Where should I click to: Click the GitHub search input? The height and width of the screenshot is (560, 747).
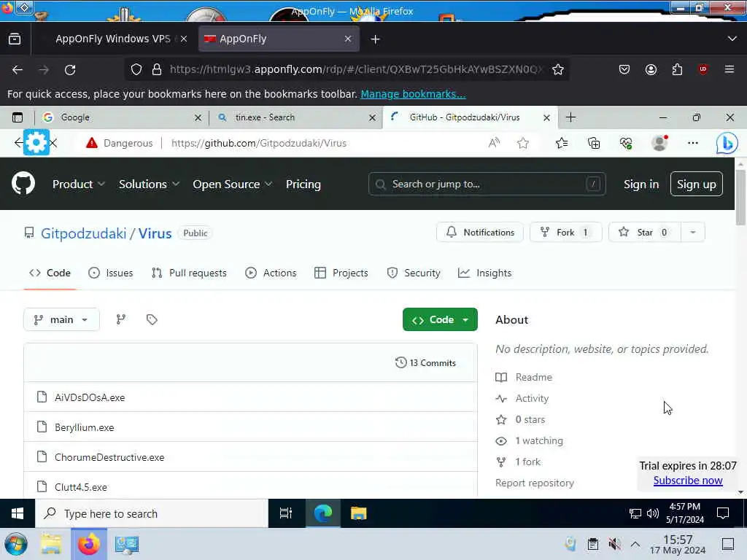click(x=487, y=184)
